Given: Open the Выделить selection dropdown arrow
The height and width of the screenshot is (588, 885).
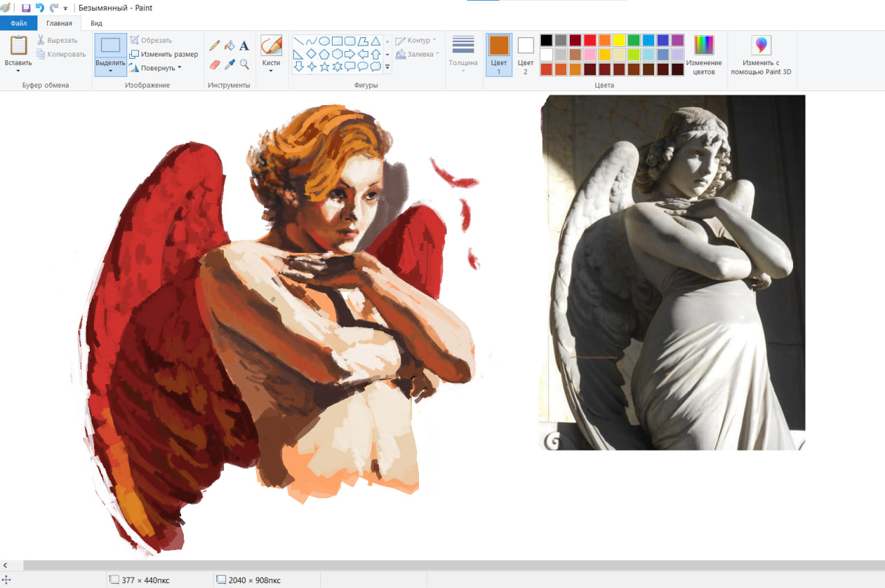Looking at the screenshot, I should [111, 70].
